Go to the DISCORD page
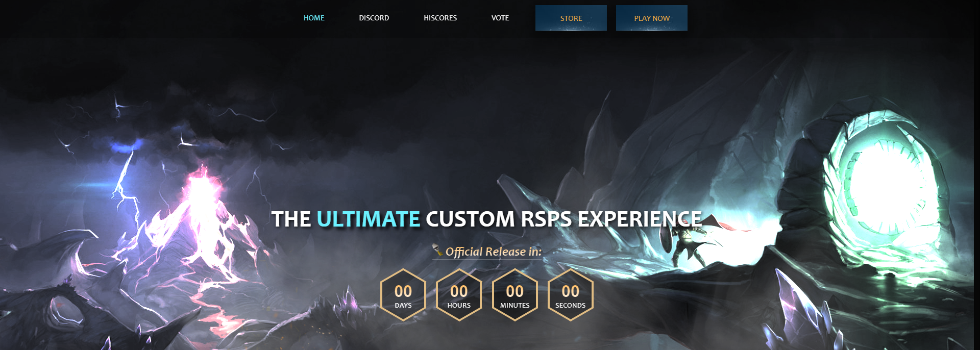980x350 pixels. [374, 18]
